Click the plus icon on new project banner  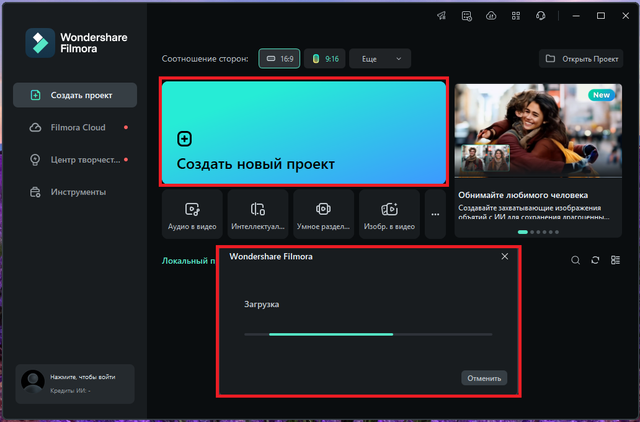(x=184, y=139)
